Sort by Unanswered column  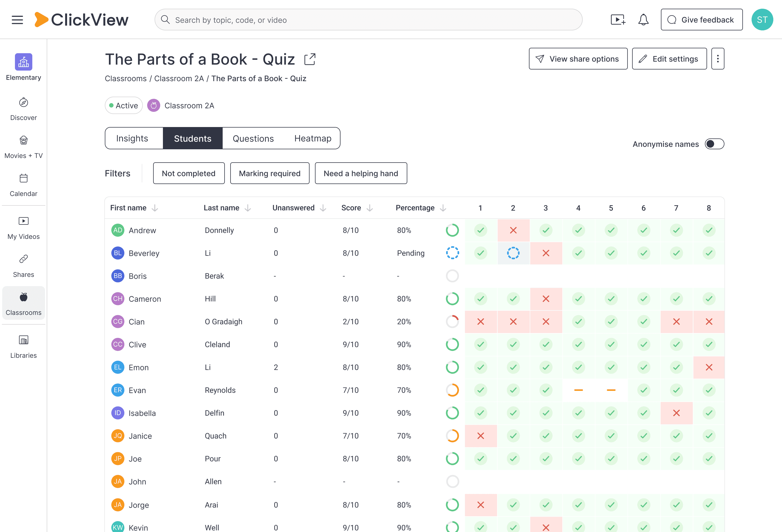pyautogui.click(x=299, y=208)
